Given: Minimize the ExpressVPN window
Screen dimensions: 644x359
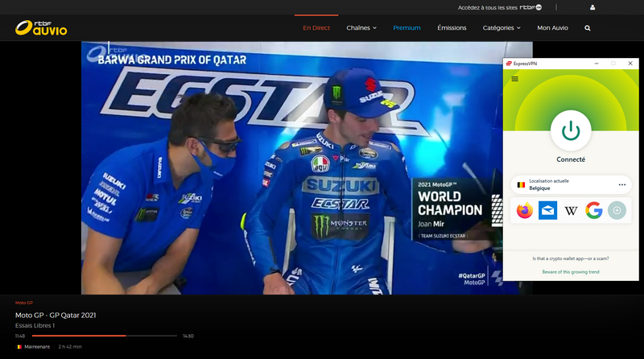Looking at the screenshot, I should 597,64.
